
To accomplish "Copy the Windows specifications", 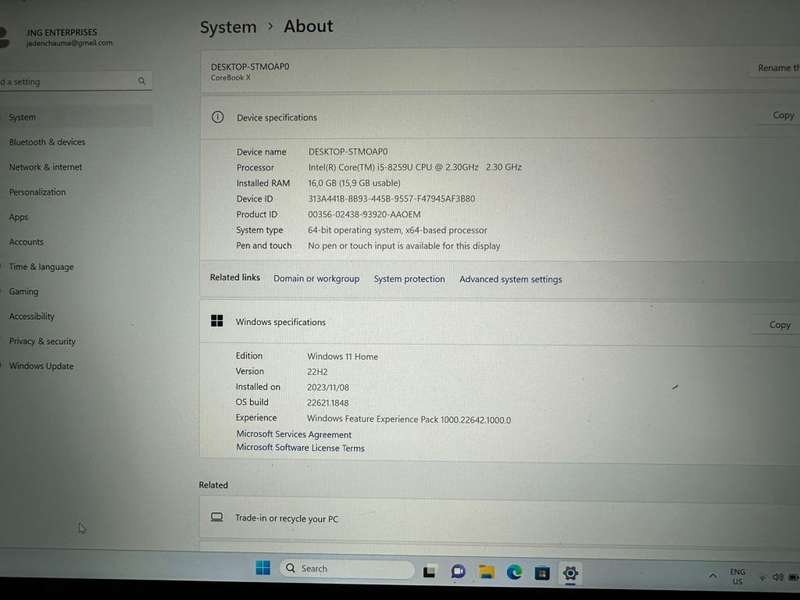I will pos(779,324).
